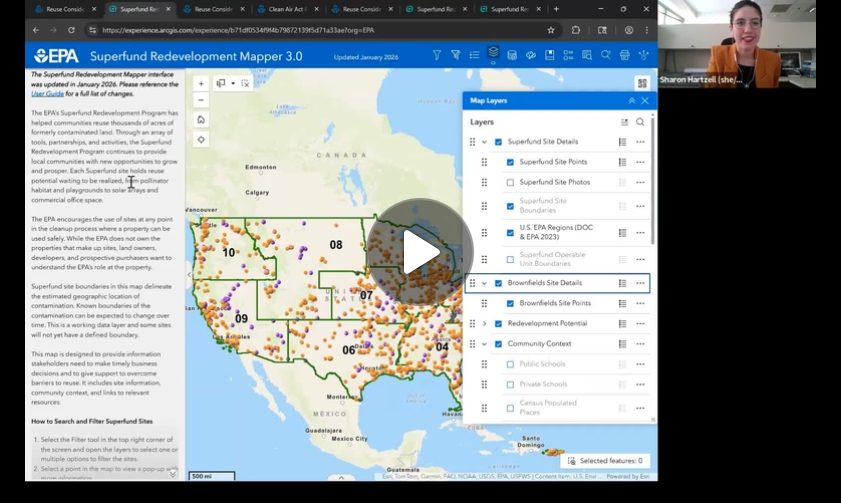This screenshot has height=503, width=841.
Task: Uncheck Superfund Site Points layer
Action: (510, 162)
